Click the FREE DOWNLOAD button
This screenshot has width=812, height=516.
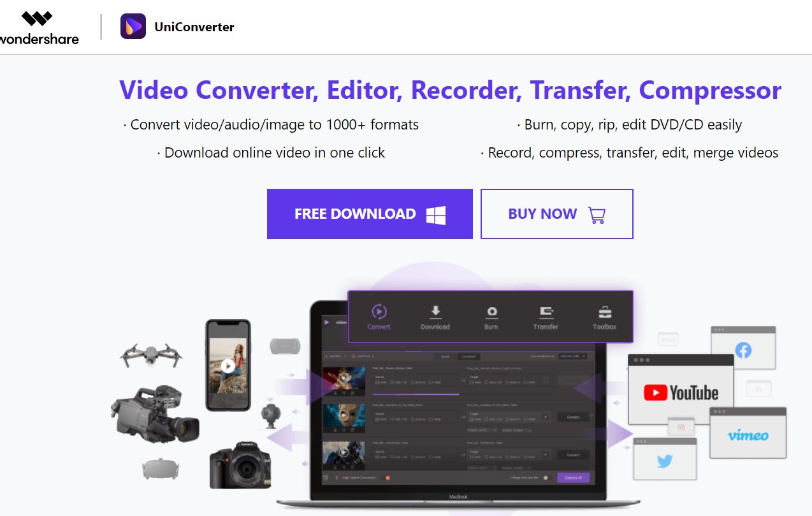coord(370,214)
